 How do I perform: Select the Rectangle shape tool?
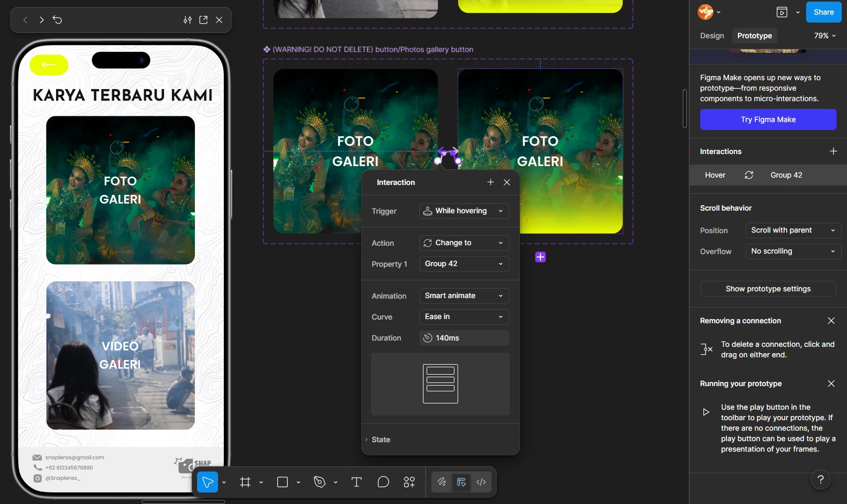tap(283, 482)
